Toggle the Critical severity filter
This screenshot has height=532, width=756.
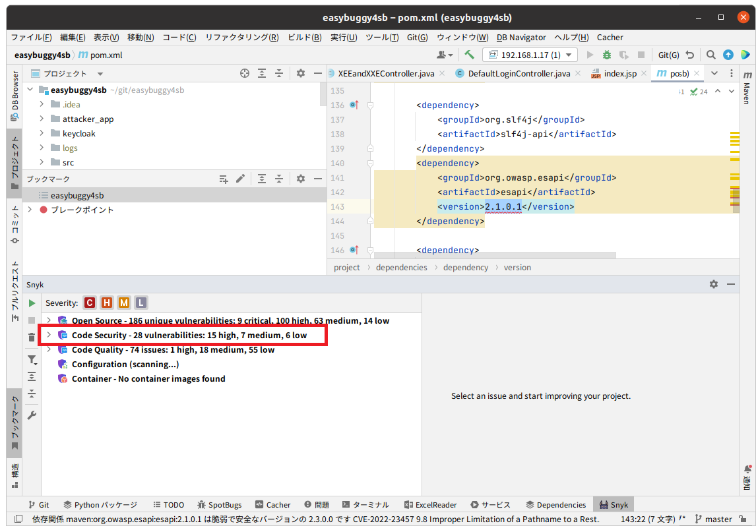(x=89, y=303)
